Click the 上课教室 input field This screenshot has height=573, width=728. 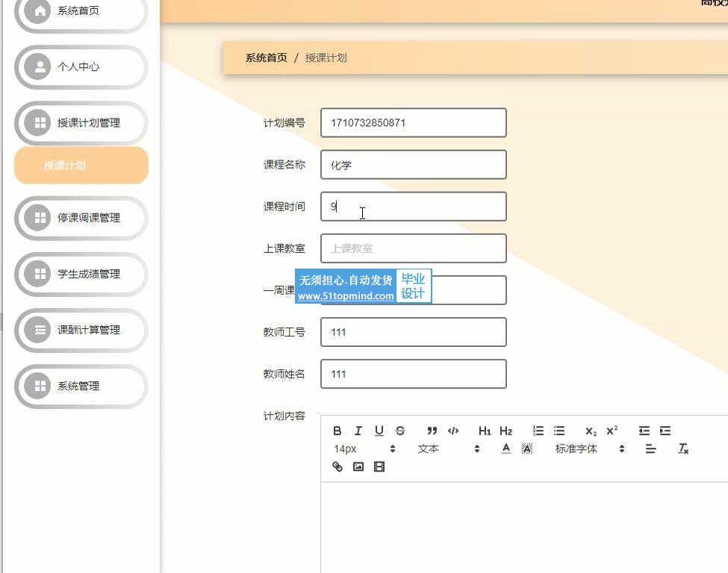click(x=413, y=248)
